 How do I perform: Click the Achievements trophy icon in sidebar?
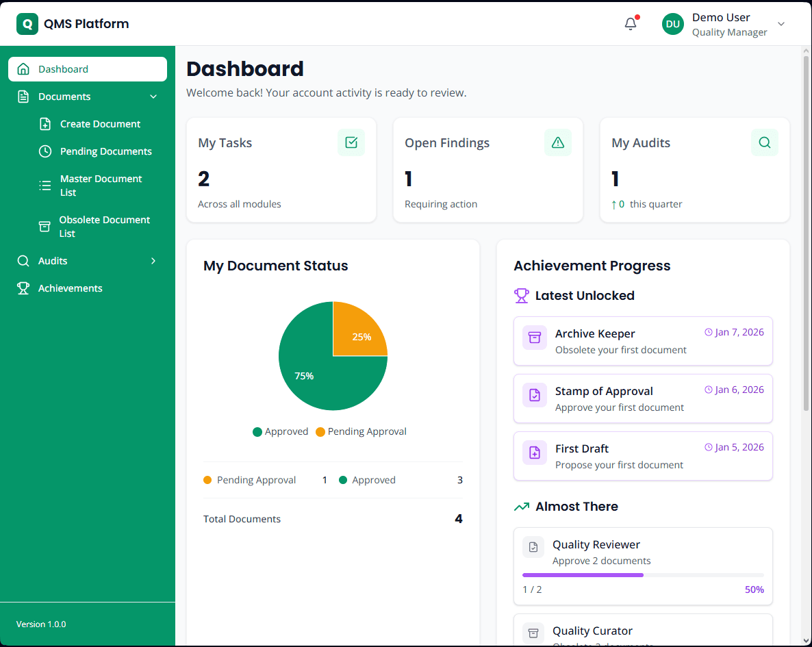point(23,288)
